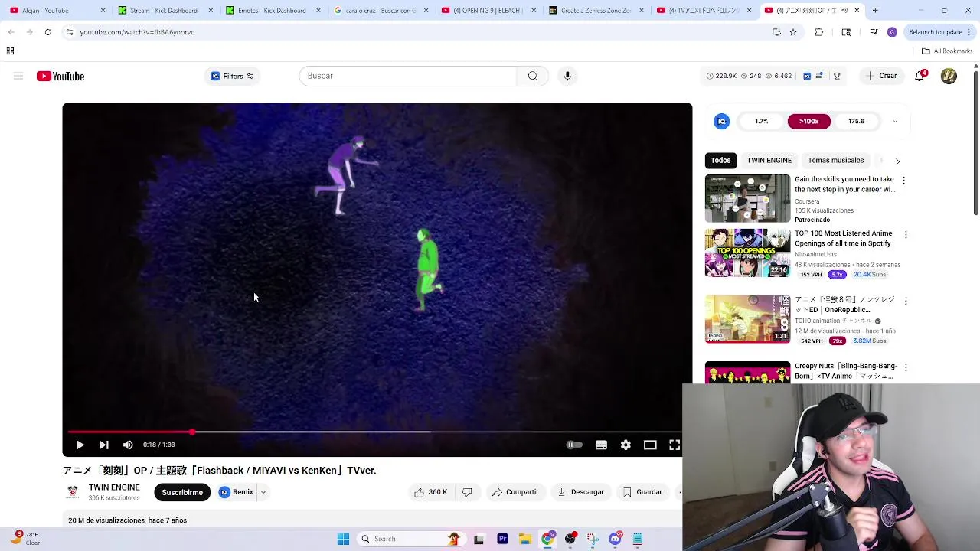The height and width of the screenshot is (551, 980).
Task: Select the Temas musicales chip
Action: (835, 160)
